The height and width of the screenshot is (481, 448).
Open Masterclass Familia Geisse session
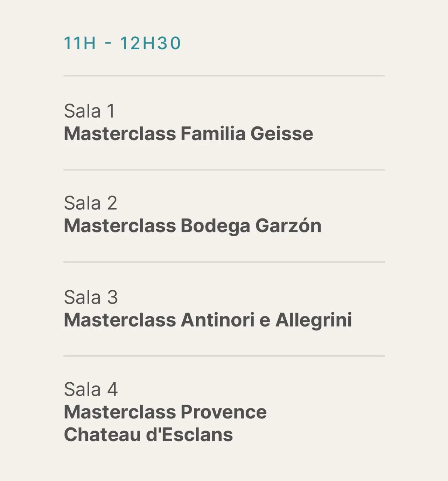tap(188, 134)
